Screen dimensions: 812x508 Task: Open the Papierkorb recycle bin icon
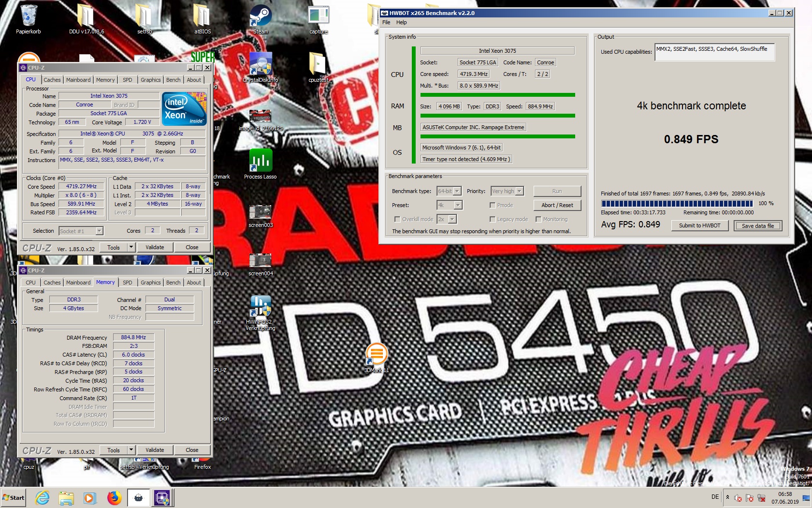pyautogui.click(x=29, y=18)
